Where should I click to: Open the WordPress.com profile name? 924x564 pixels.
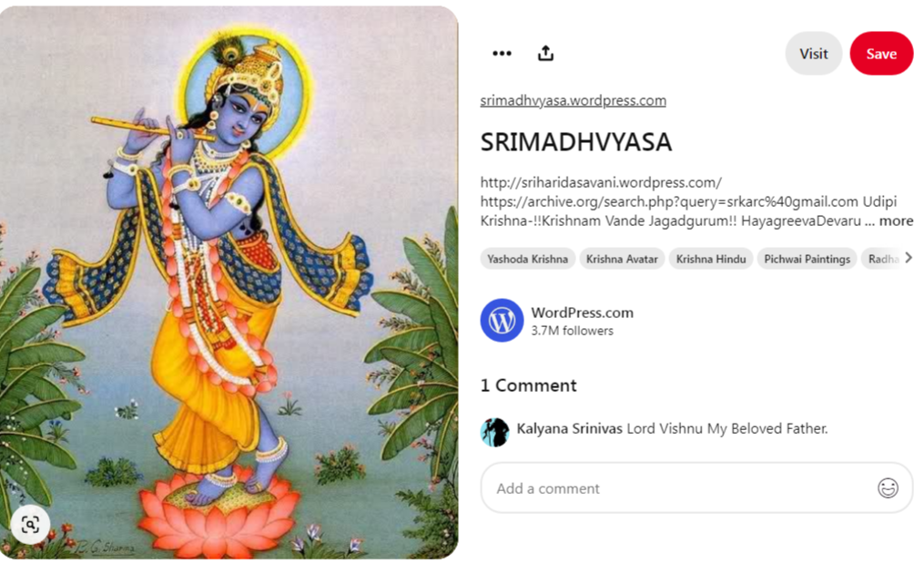coord(583,313)
